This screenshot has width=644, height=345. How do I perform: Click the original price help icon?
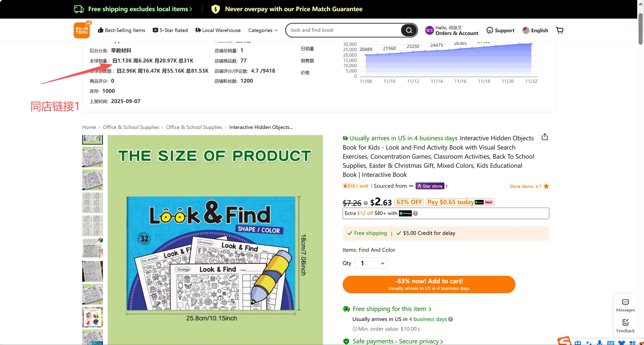coord(366,203)
